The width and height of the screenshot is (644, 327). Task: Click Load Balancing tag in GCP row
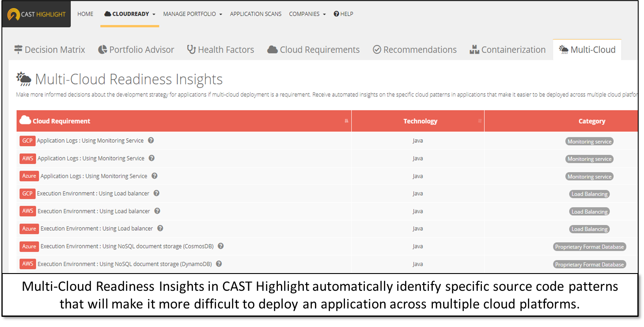590,194
